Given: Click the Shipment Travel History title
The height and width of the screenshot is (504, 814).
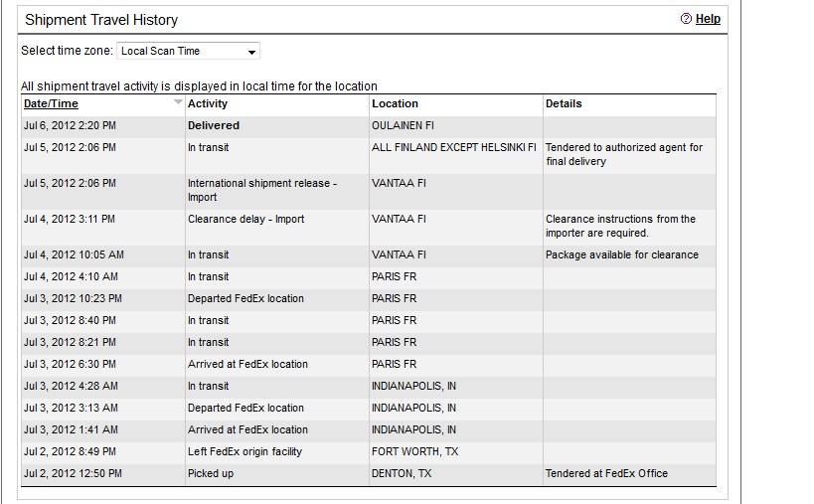Looking at the screenshot, I should coord(100,20).
